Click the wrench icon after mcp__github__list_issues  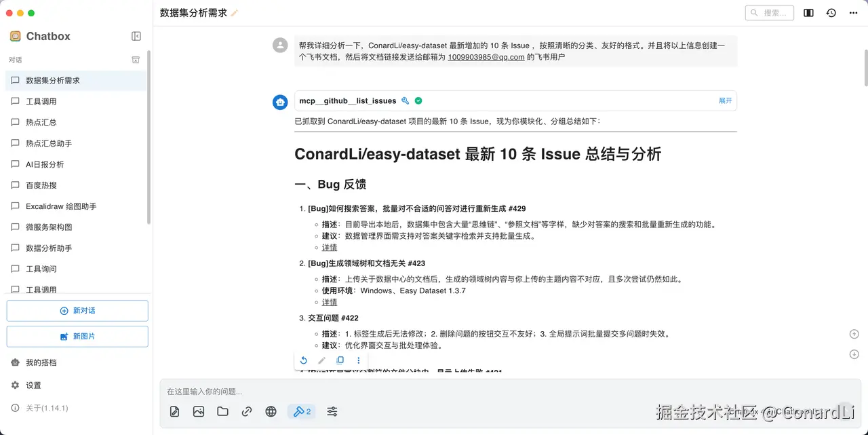point(406,100)
